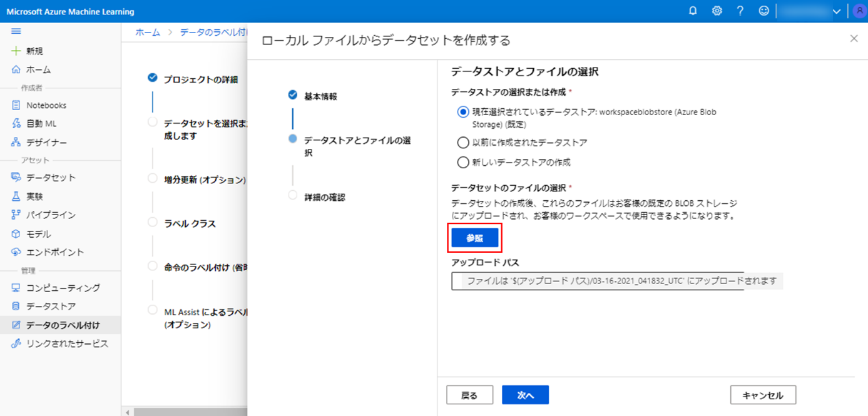Open the feedback smiley icon
This screenshot has height=416, width=868.
(x=763, y=11)
